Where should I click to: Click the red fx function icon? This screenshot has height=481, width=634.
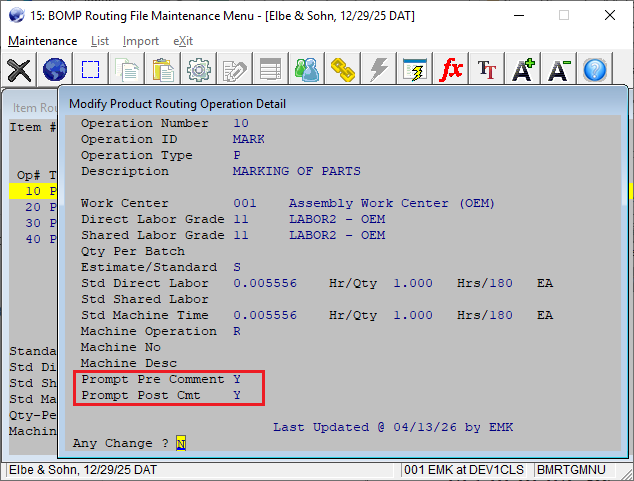pyautogui.click(x=451, y=70)
